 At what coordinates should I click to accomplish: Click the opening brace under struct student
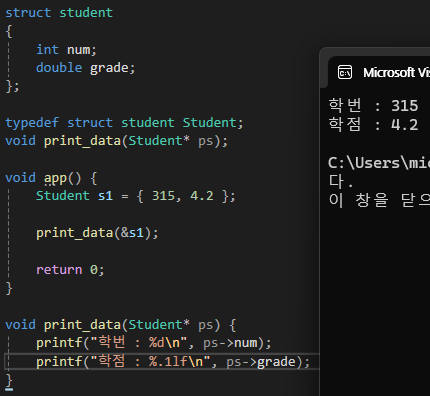9,32
